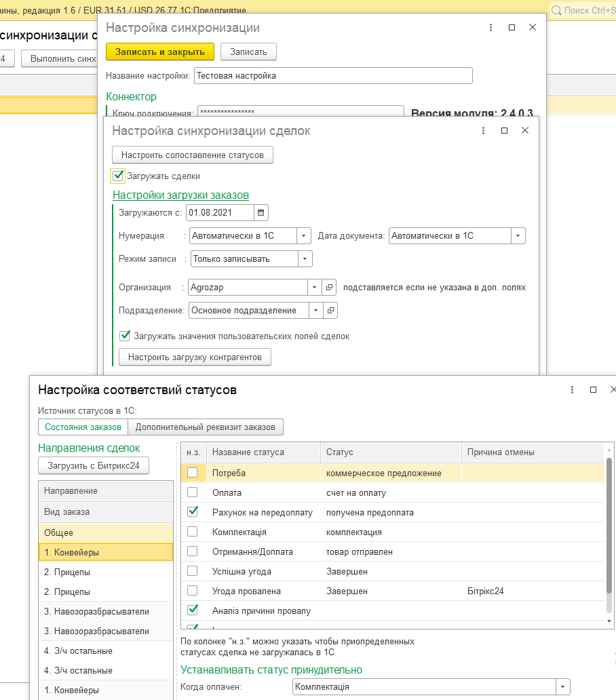
Task: Check н.з. box for Оплата status
Action: [193, 492]
